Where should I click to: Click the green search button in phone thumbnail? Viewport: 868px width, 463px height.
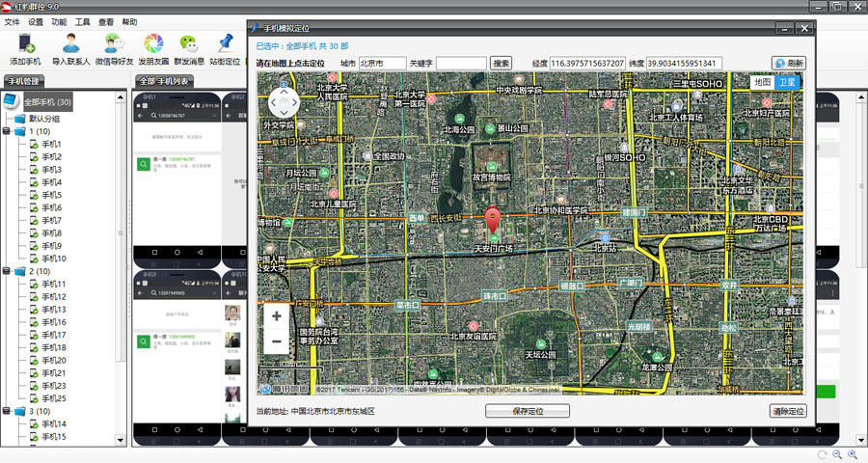pyautogui.click(x=144, y=165)
